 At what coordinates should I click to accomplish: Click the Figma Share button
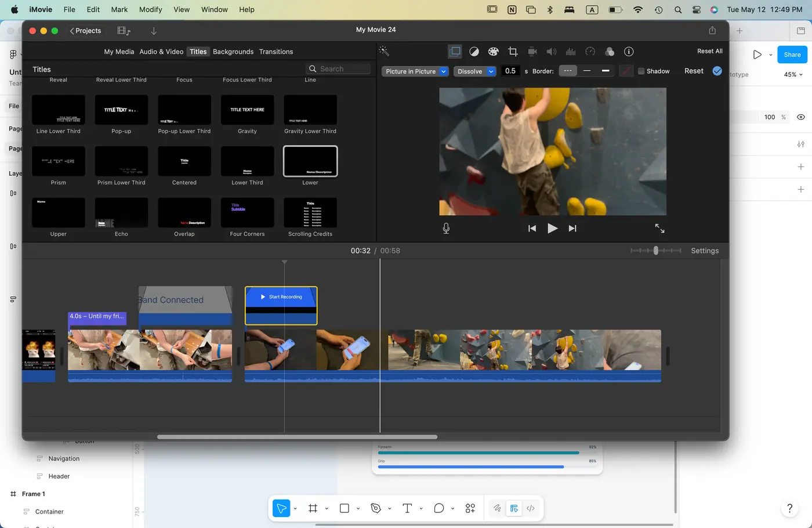point(792,55)
